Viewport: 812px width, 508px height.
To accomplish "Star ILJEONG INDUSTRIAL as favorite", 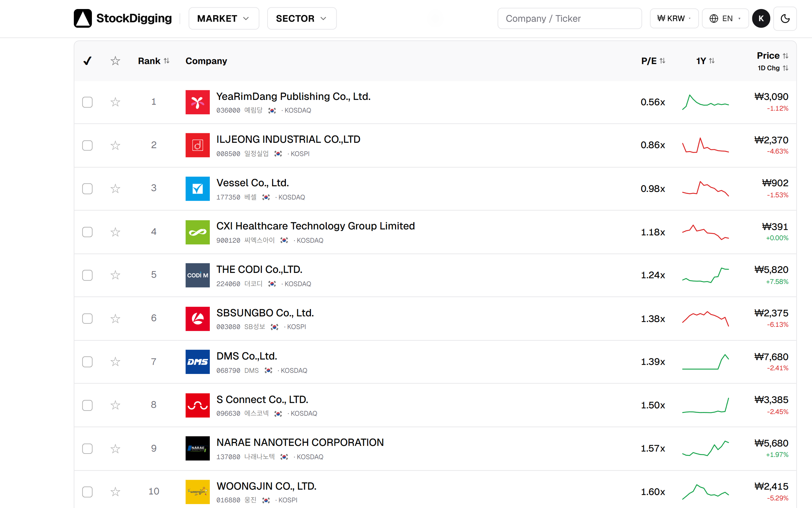I will pyautogui.click(x=115, y=145).
